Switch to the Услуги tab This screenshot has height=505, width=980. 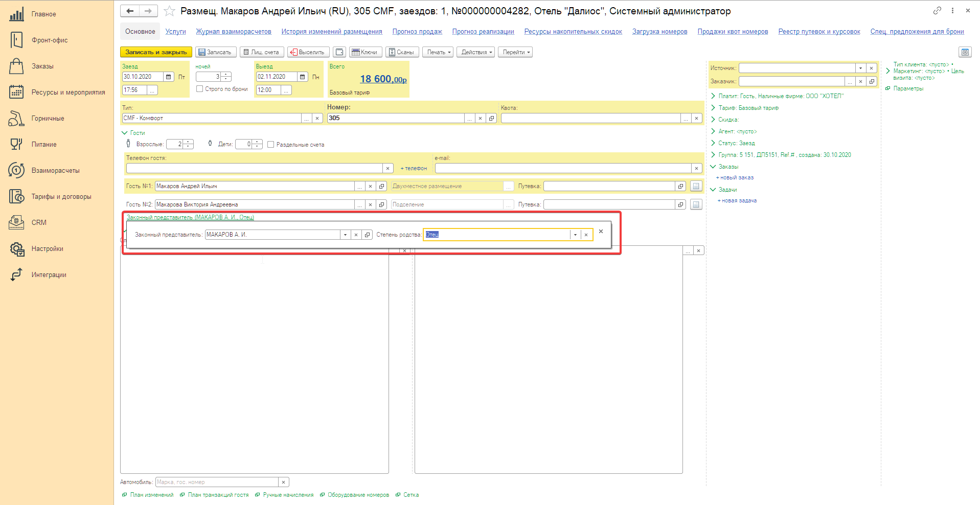[176, 32]
